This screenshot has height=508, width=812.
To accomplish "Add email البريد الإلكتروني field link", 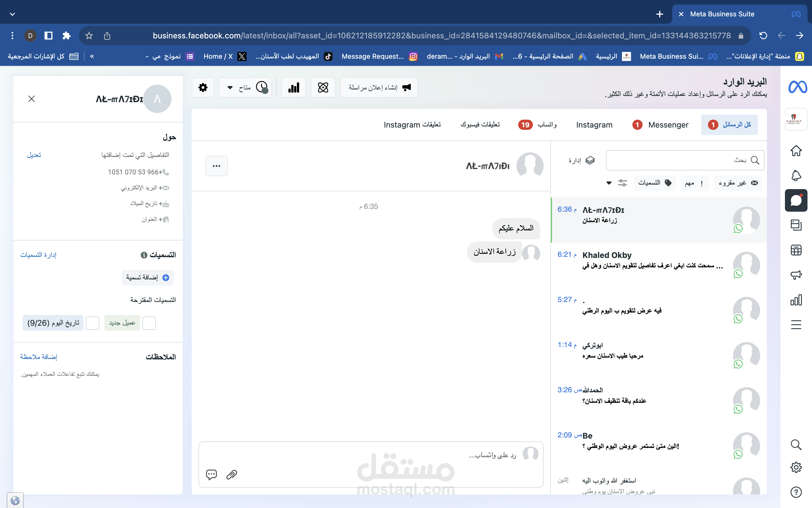I will pyautogui.click(x=145, y=188).
